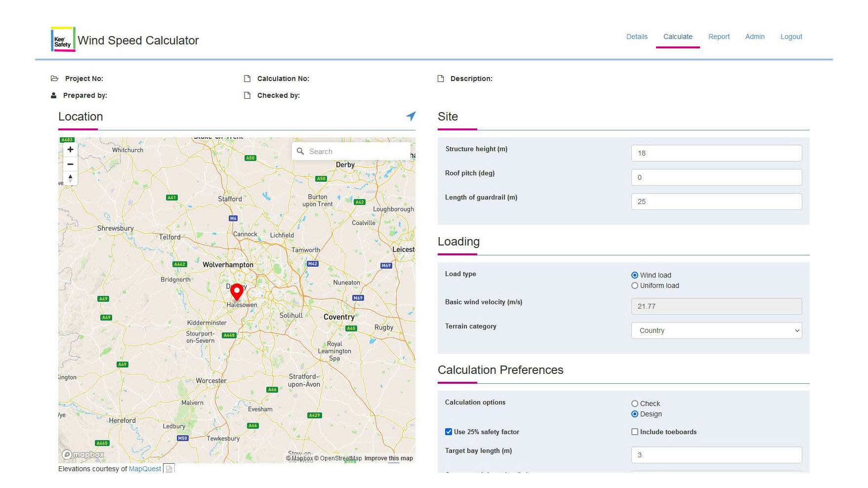This screenshot has height=488, width=868.
Task: Click the red location pin marker
Action: [237, 291]
